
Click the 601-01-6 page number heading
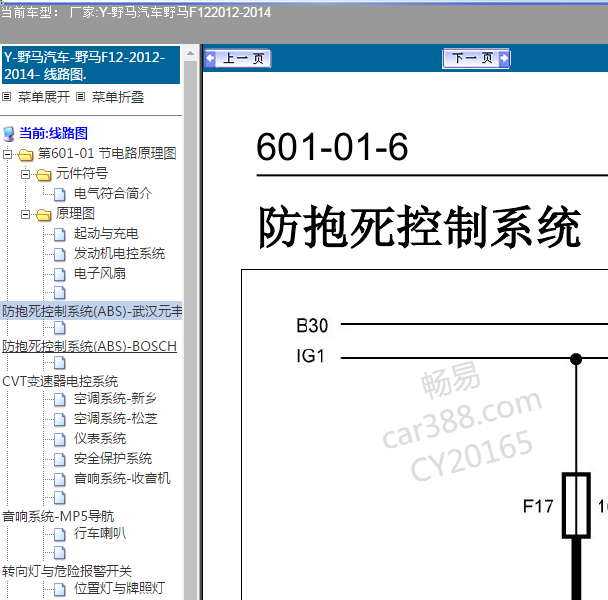point(332,147)
